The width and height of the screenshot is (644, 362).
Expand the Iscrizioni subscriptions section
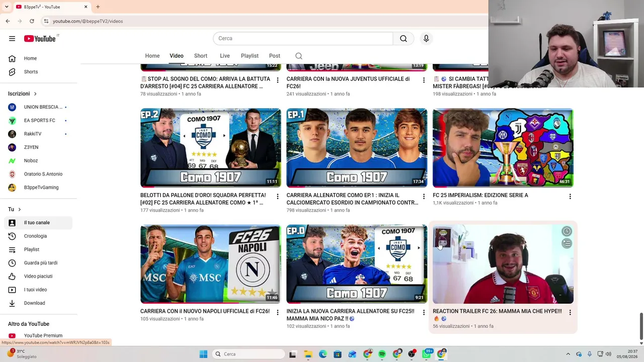pos(23,94)
